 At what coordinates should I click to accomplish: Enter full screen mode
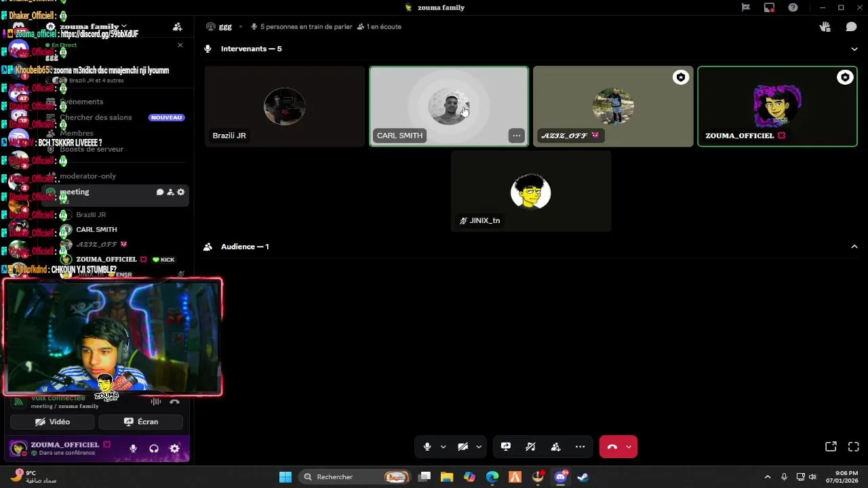coord(854,447)
